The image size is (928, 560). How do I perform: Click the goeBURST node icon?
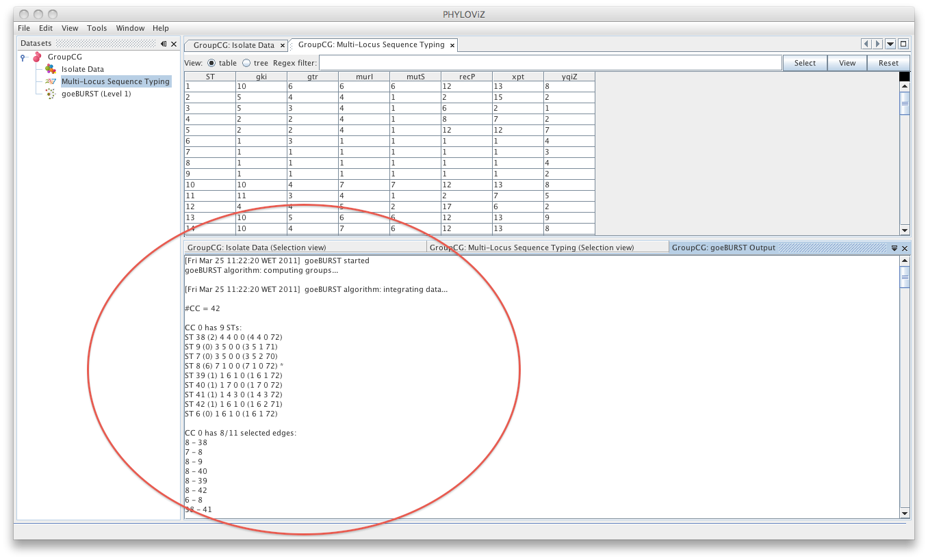[x=50, y=94]
